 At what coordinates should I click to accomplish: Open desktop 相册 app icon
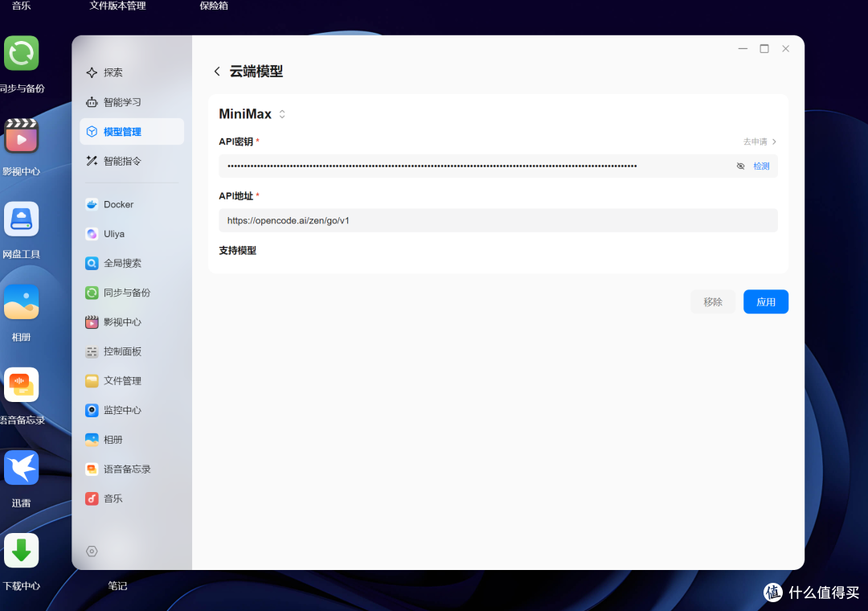point(22,302)
